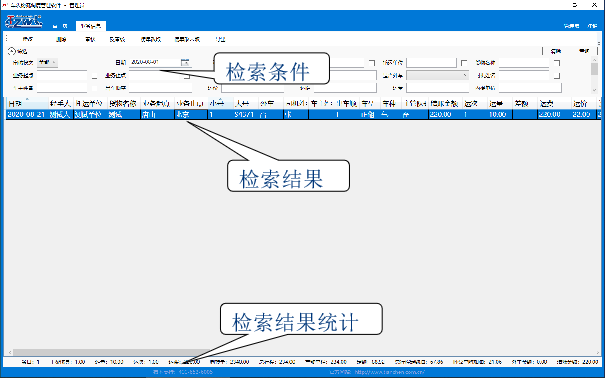Click the left arrow of the horizontal scrollbar
Image resolution: width=605 pixels, height=378 pixels.
[9, 353]
